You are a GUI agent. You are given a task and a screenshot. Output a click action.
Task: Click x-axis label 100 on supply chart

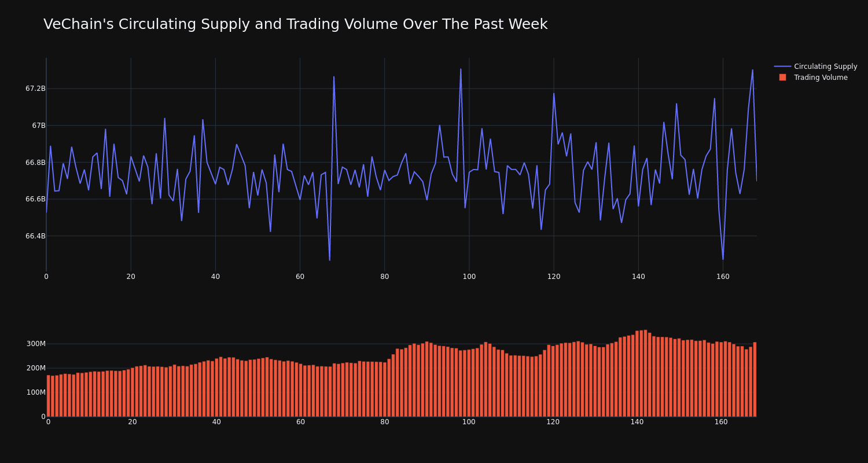tap(469, 277)
